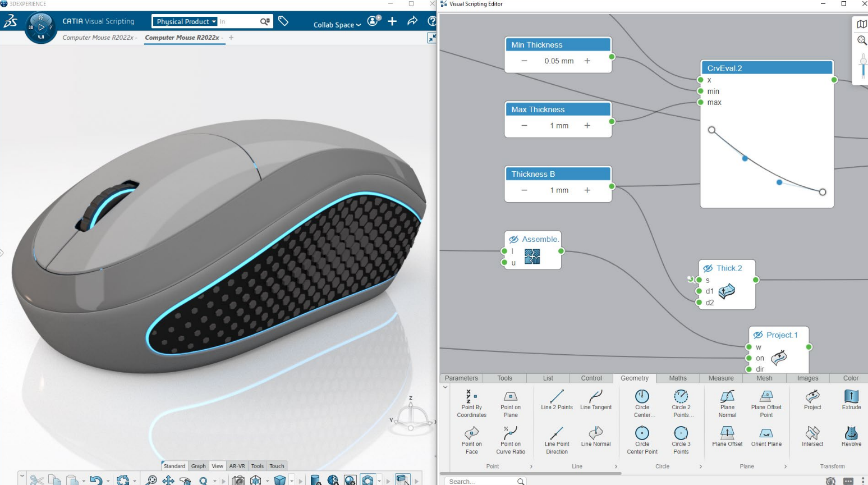Open the Parameters tab
Screen dimensions: 868x485
(x=461, y=378)
